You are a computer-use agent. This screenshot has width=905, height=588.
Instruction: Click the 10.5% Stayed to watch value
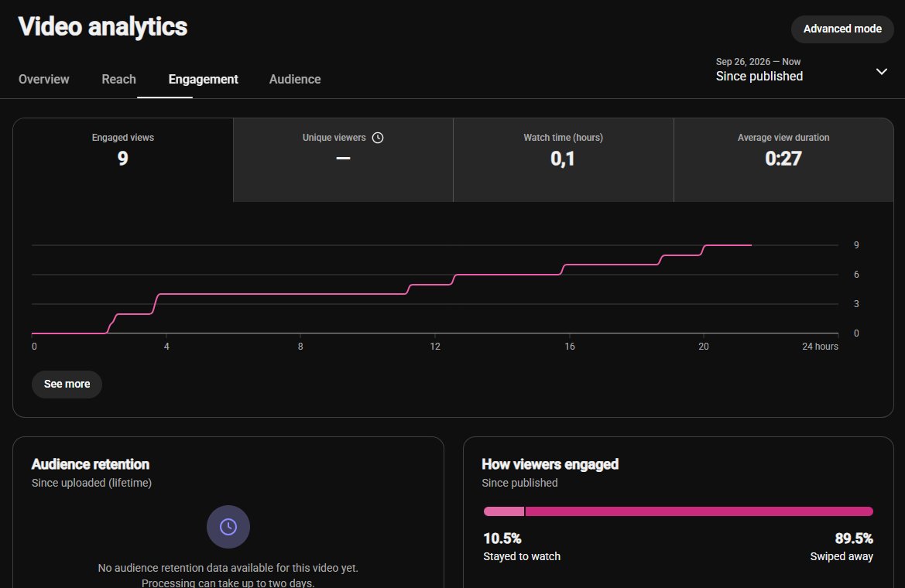point(502,538)
